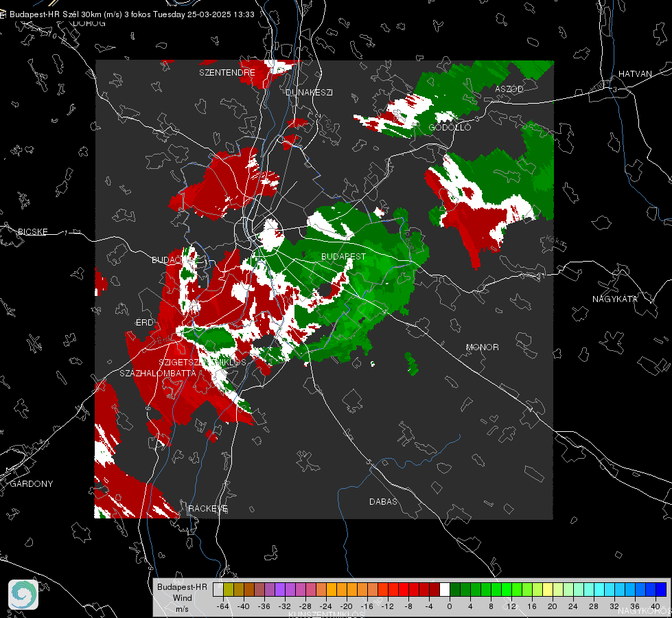Click the RACKEVE town label
Image resolution: width=672 pixels, height=618 pixels.
point(208,508)
